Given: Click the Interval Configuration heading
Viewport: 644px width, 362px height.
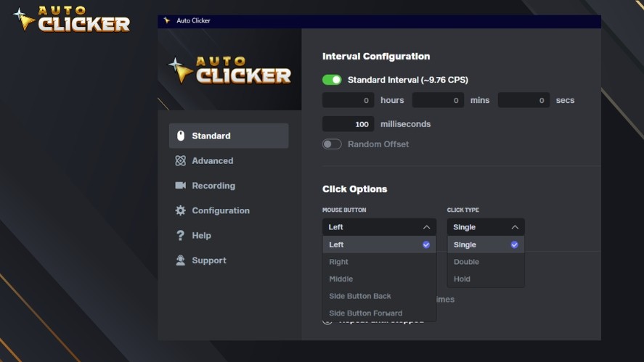Looking at the screenshot, I should click(376, 57).
